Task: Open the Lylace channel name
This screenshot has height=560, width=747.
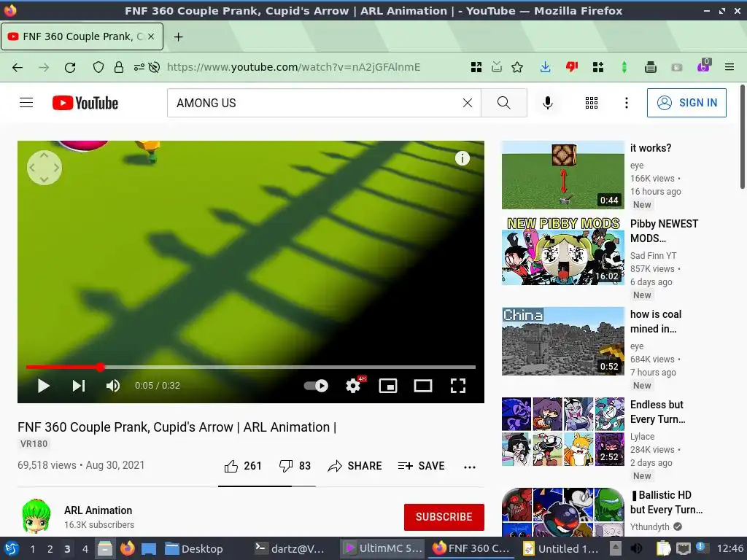Action: coord(642,437)
